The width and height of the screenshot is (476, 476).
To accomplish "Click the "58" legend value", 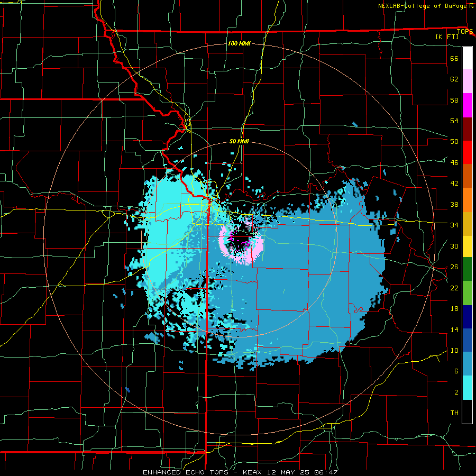I will coord(454,100).
